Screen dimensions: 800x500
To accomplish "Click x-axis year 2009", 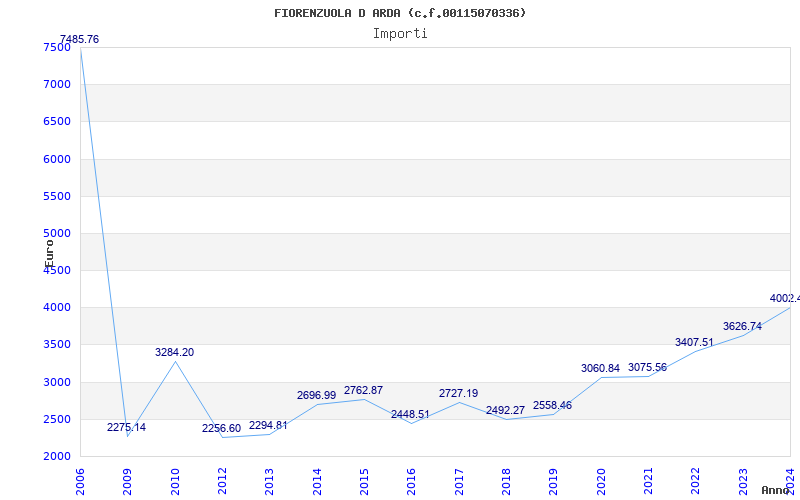I will (x=128, y=482).
